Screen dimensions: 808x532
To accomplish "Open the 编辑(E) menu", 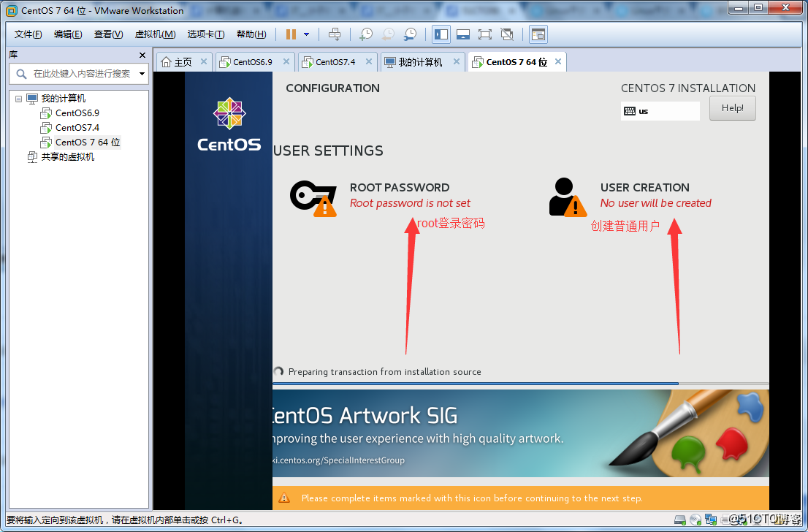I will 68,34.
